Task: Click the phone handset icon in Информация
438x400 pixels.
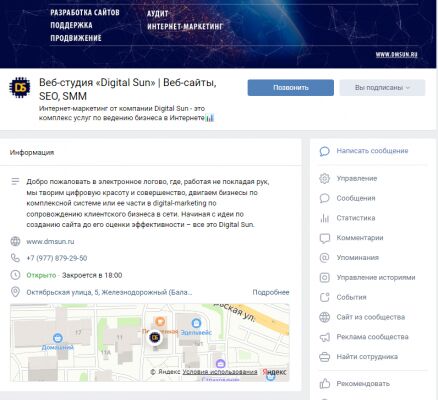Action: pos(15,258)
